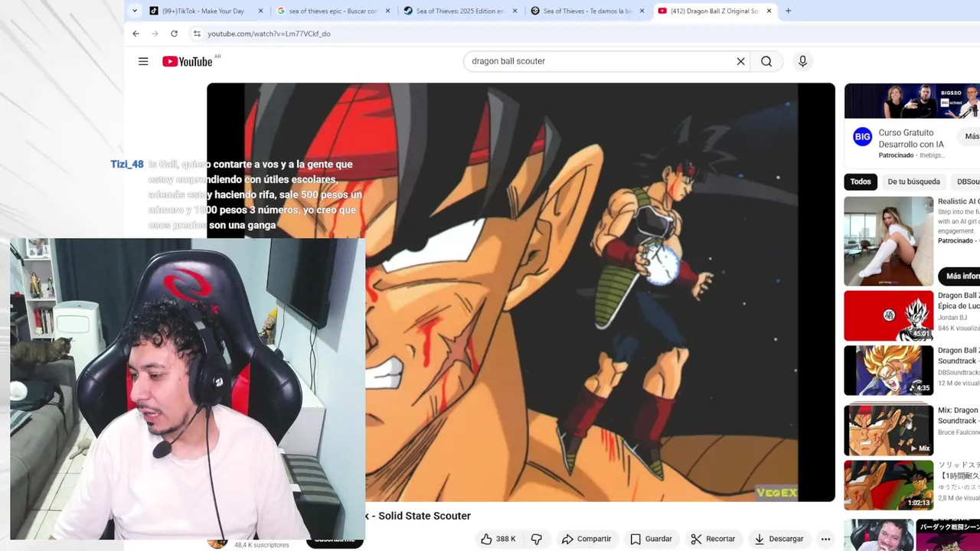Download the video with Descargar
The width and height of the screenshot is (980, 551).
coord(779,539)
